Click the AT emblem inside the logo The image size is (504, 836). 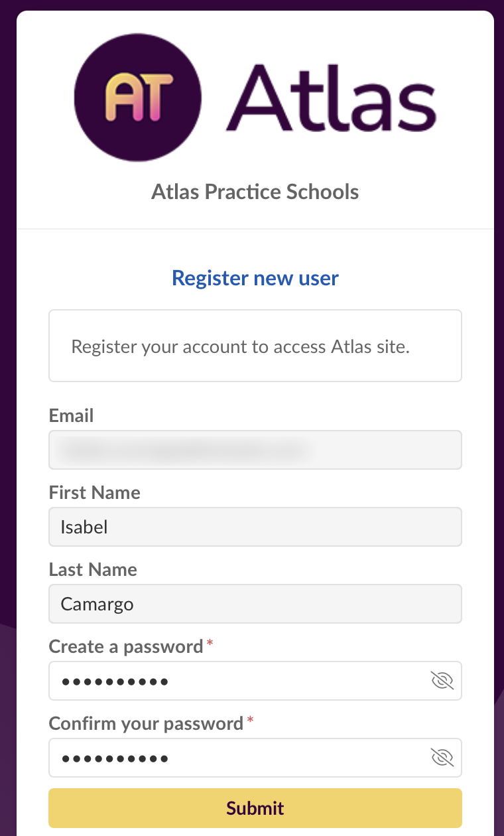pyautogui.click(x=137, y=98)
